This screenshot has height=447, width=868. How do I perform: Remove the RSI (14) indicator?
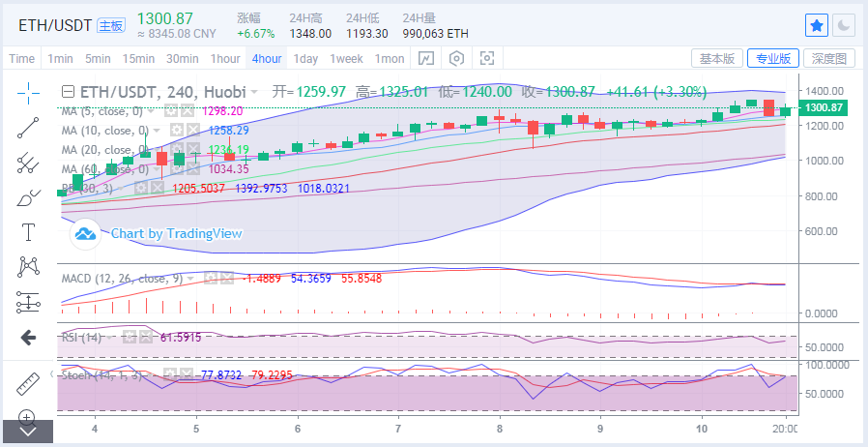145,337
